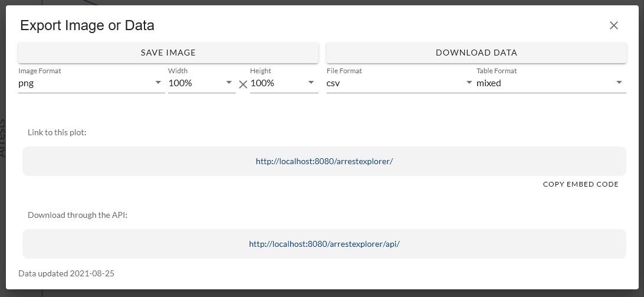This screenshot has height=297, width=644.
Task: Open the Height dropdown arrow
Action: (x=311, y=83)
